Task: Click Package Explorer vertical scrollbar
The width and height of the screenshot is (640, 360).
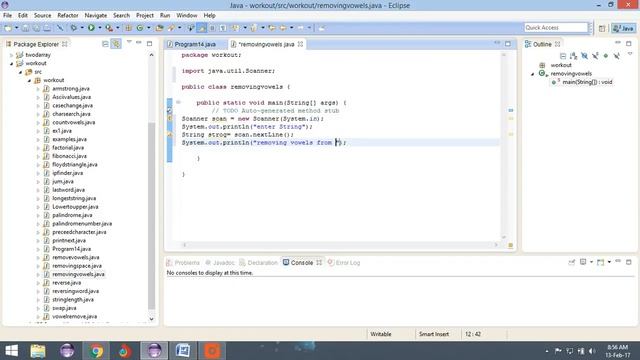Action: (151, 215)
